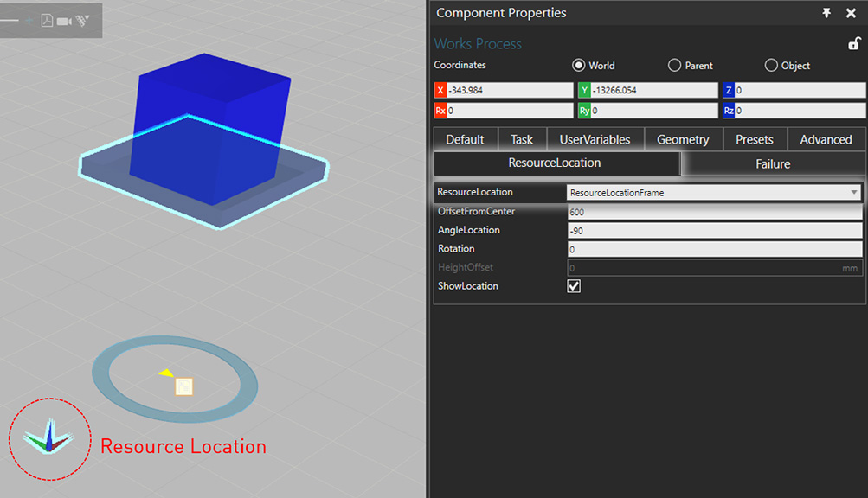Open the Advanced tab
The height and width of the screenshot is (498, 868).
coord(826,139)
